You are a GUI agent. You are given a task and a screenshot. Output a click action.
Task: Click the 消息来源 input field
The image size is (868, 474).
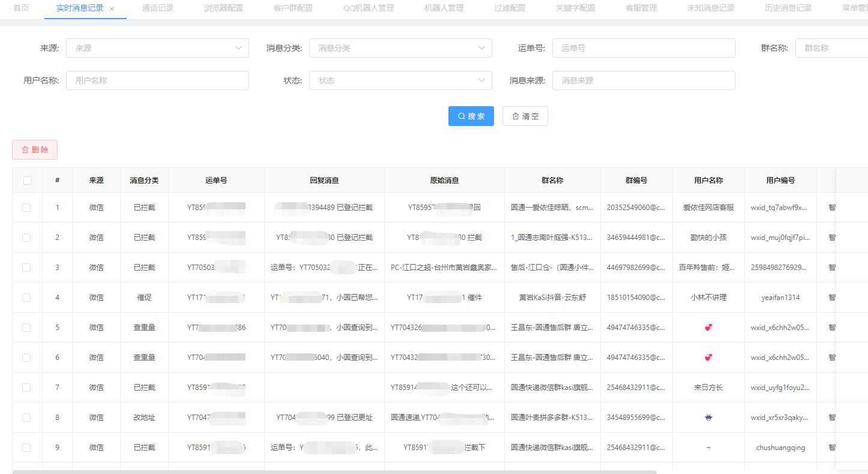(643, 80)
